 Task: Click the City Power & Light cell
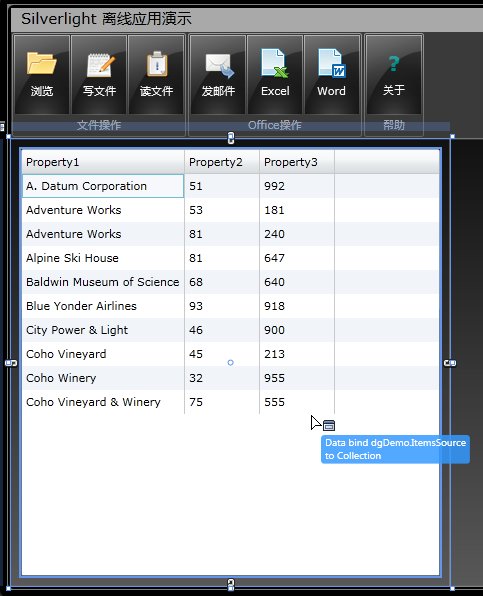point(103,330)
